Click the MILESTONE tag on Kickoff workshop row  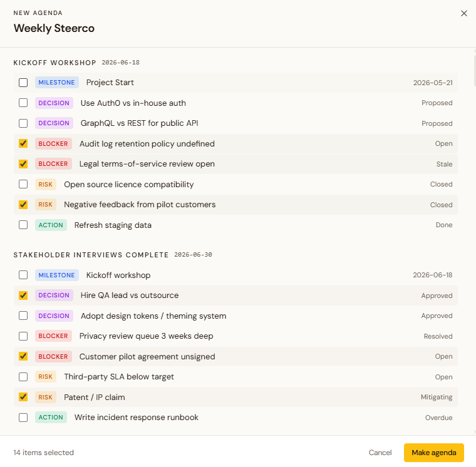point(57,275)
